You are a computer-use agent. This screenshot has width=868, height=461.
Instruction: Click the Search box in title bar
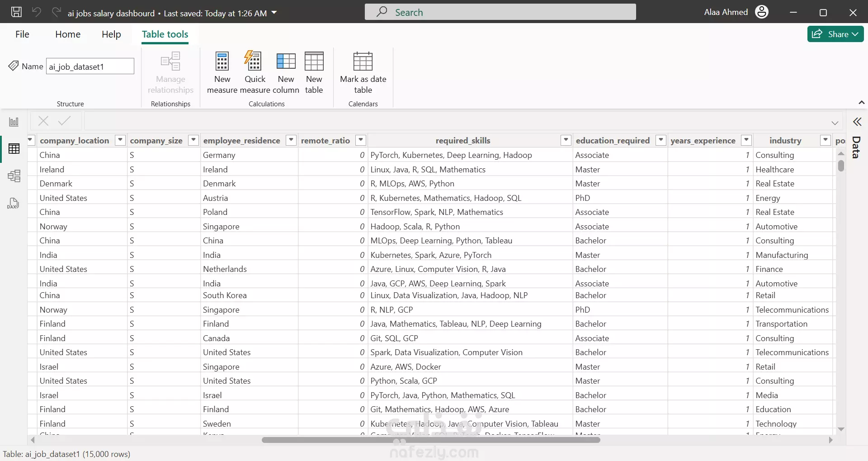point(500,12)
